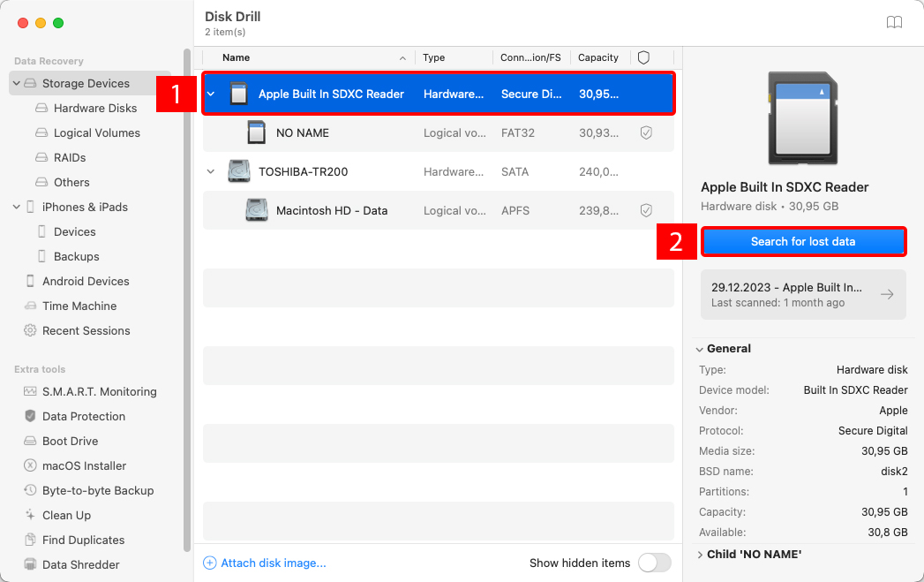The height and width of the screenshot is (582, 924).
Task: Click the S.M.A.R.T. Monitoring icon
Action: click(x=30, y=391)
